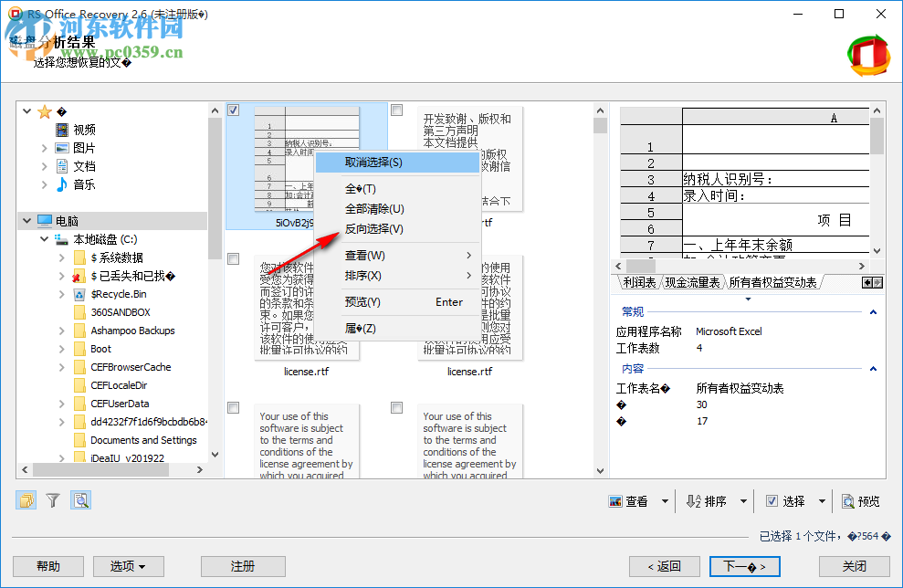Click the 查看 (View) image icon in bottom toolbar

point(614,500)
